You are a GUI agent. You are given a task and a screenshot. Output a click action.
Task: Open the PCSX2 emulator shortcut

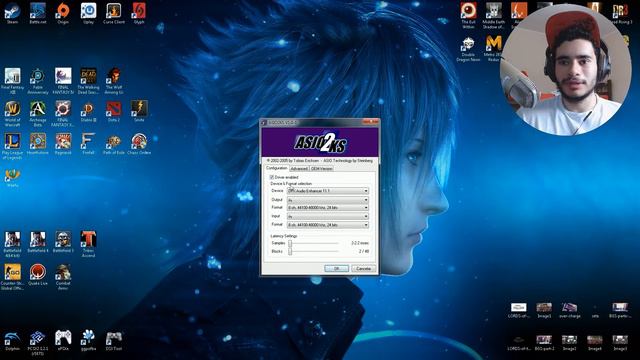tap(38, 343)
